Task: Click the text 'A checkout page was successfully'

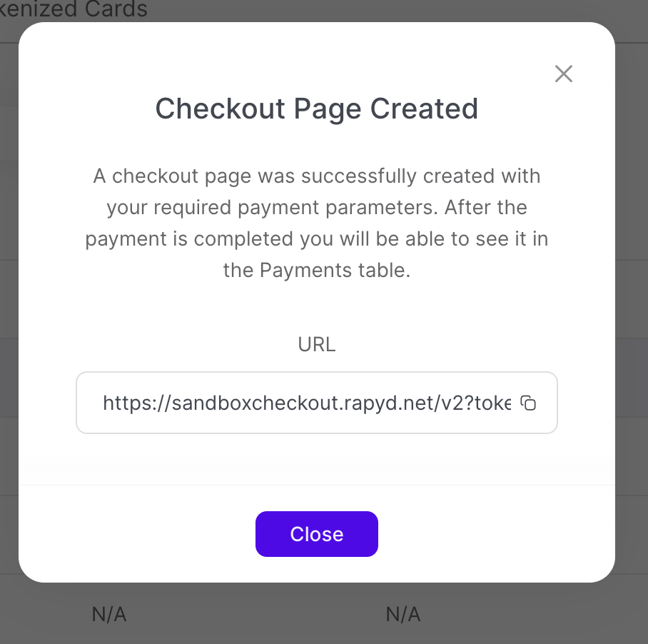Action: pyautogui.click(x=257, y=176)
